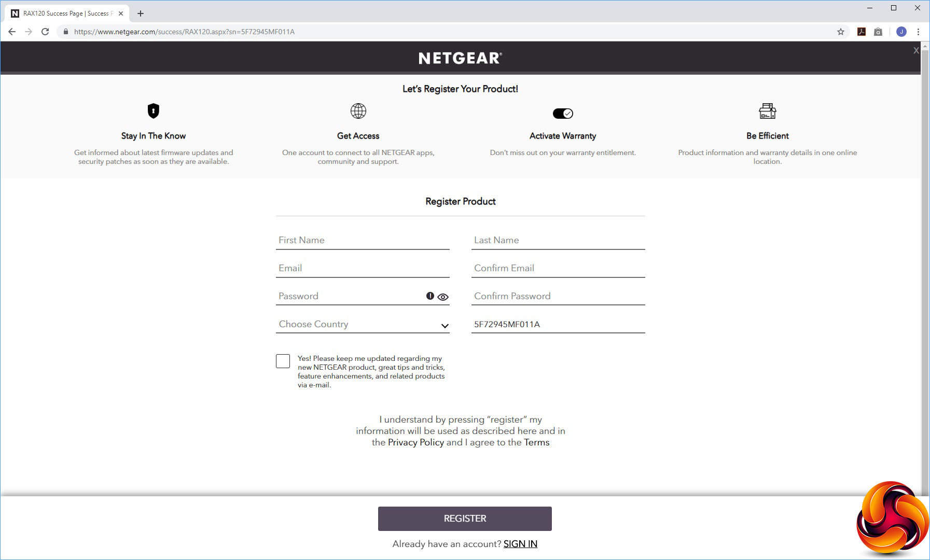Check the keep me updated checkbox
The width and height of the screenshot is (930, 560).
pos(283,361)
